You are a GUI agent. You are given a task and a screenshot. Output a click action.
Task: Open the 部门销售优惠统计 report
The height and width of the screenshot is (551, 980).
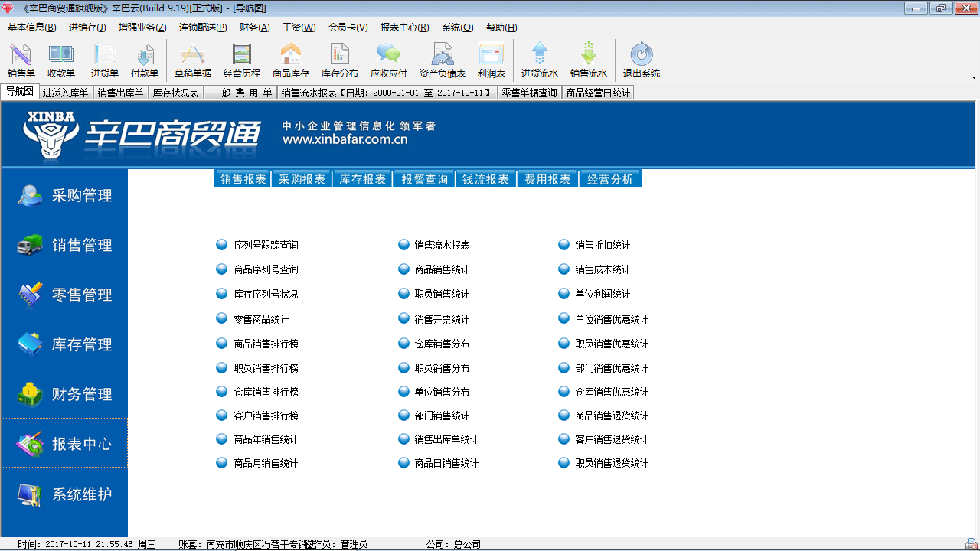pos(612,368)
